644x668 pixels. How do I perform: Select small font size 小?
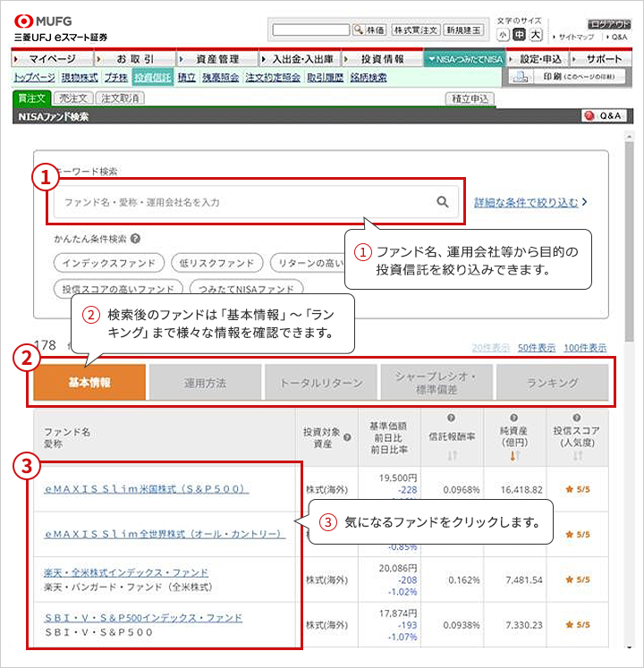pos(503,35)
